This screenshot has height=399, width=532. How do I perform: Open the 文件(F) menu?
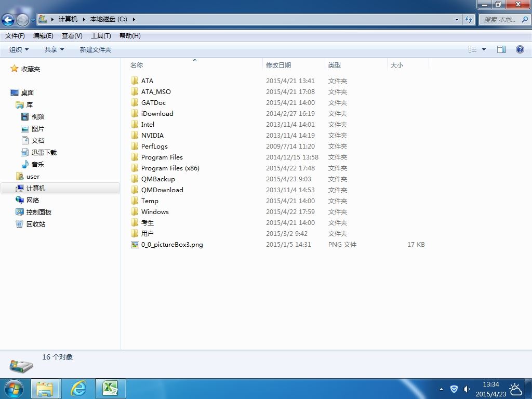15,36
